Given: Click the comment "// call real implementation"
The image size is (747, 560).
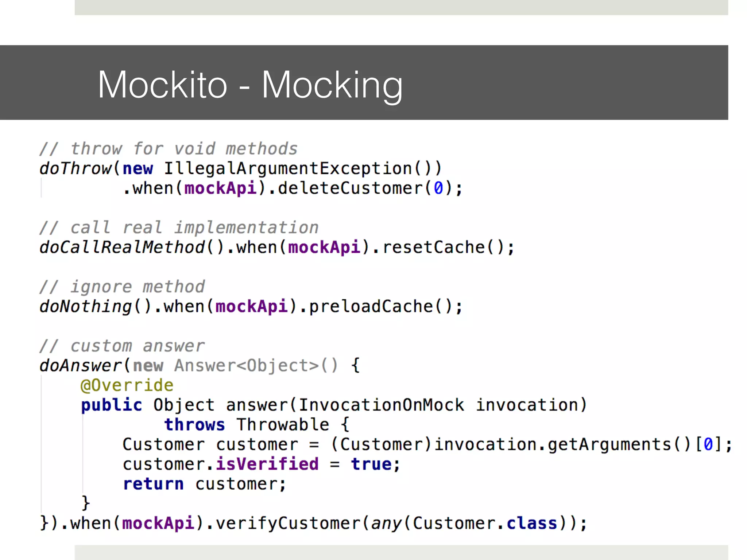Looking at the screenshot, I should pos(179,228).
